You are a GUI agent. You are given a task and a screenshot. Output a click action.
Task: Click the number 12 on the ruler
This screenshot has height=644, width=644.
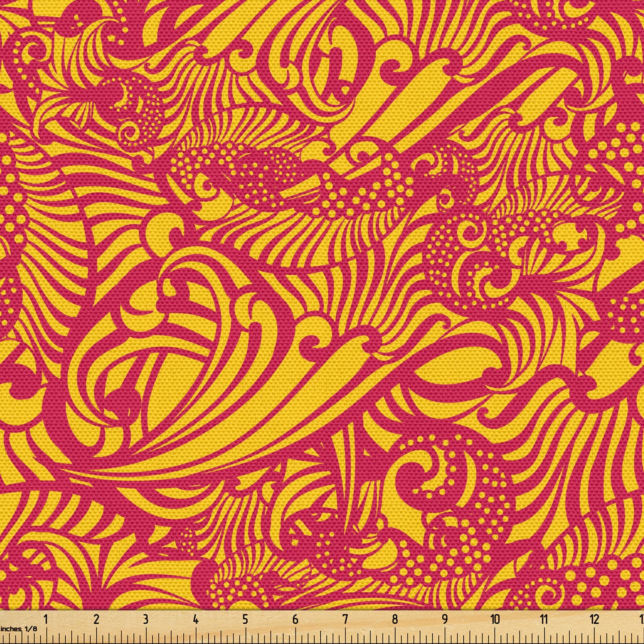click(595, 620)
